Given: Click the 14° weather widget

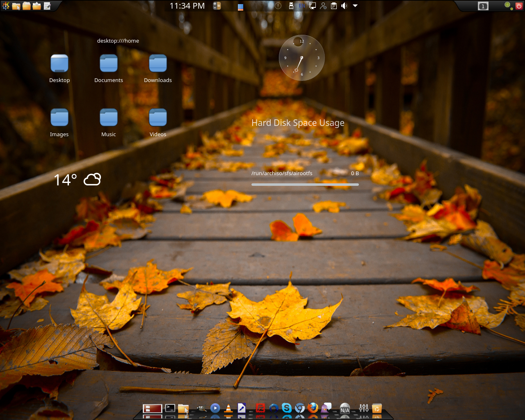Looking at the screenshot, I should [78, 180].
